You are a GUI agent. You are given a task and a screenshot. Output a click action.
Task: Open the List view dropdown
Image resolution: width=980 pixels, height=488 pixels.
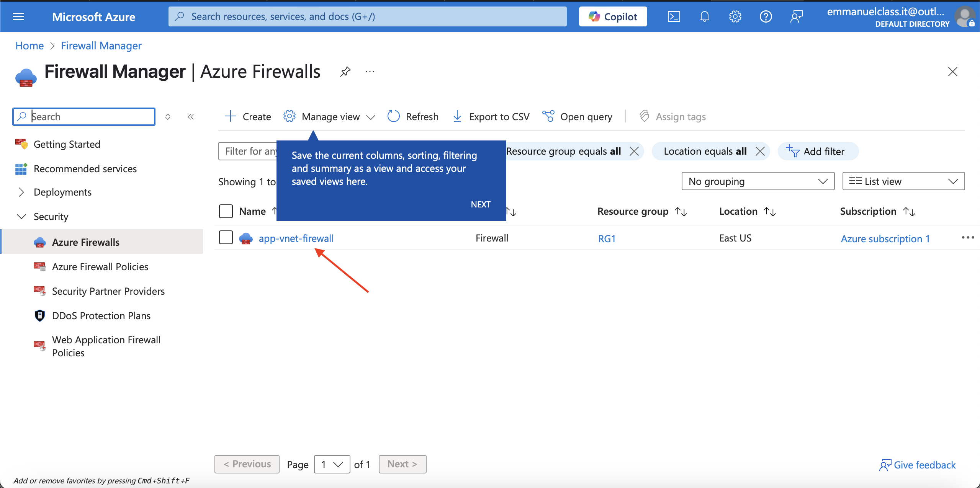pos(903,181)
